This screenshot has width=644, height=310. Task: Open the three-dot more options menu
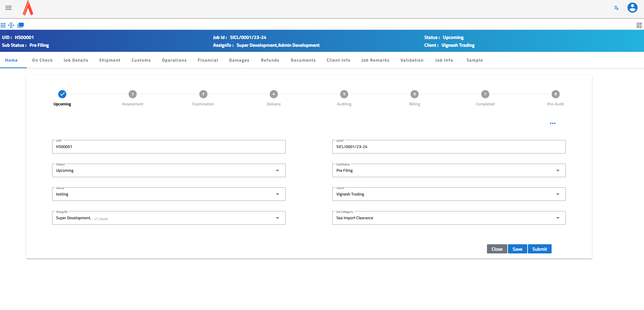coord(553,123)
